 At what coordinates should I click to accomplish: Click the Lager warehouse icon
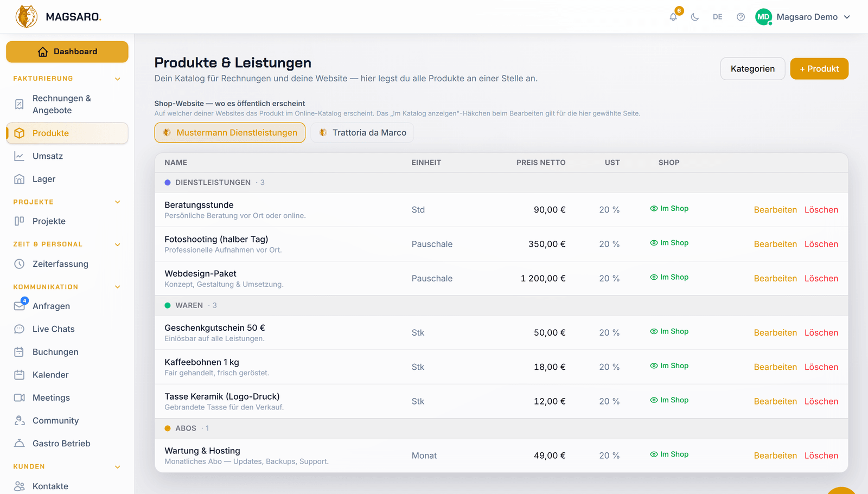tap(20, 179)
